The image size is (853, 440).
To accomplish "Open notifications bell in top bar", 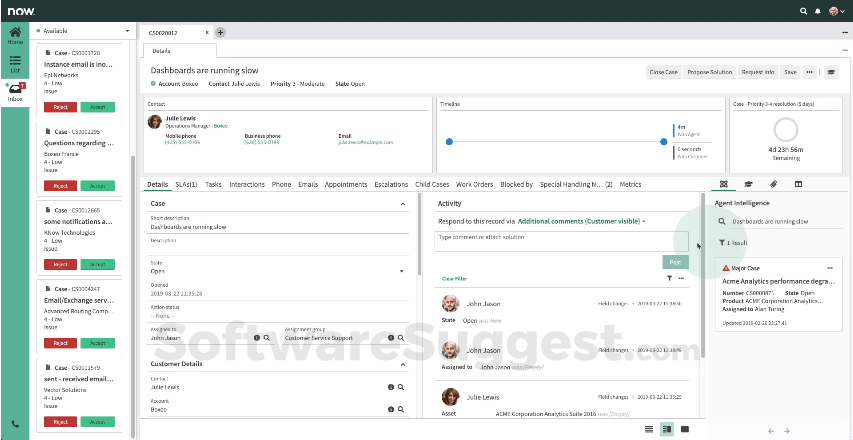I will point(817,10).
